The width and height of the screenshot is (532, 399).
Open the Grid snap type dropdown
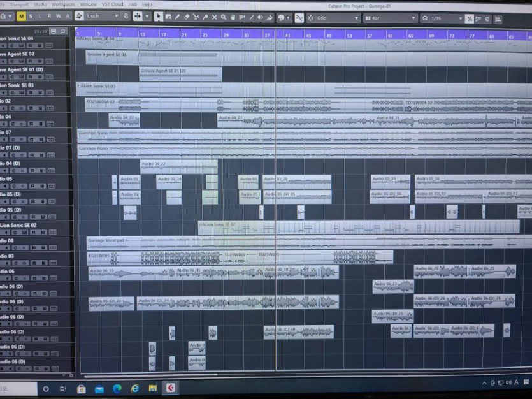[337, 18]
